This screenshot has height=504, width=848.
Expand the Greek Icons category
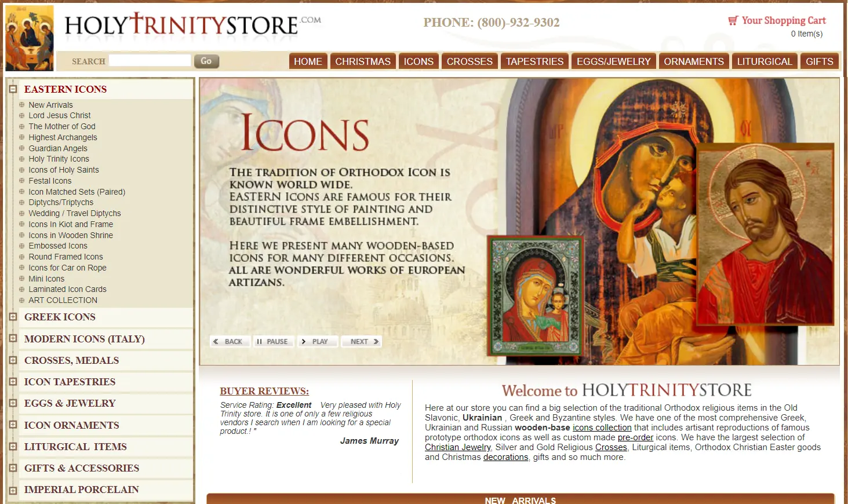[x=13, y=317]
